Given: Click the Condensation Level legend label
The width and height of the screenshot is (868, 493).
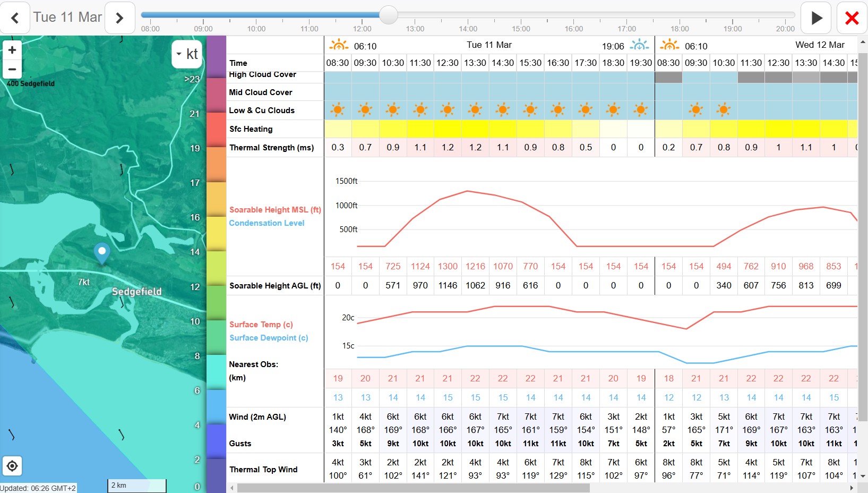Looking at the screenshot, I should point(267,223).
